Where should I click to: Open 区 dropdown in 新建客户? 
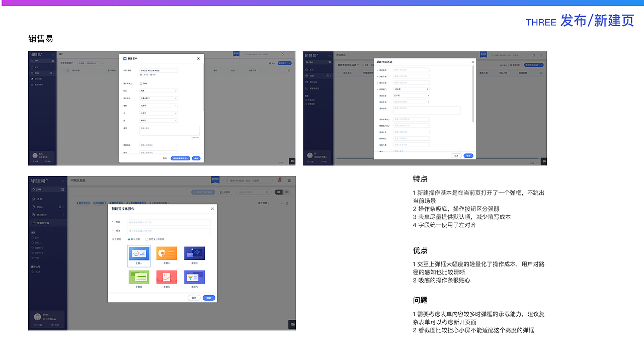(x=158, y=121)
